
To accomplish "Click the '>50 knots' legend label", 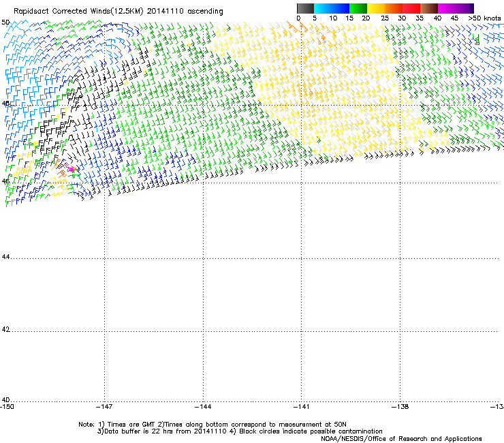I will tap(484, 18).
